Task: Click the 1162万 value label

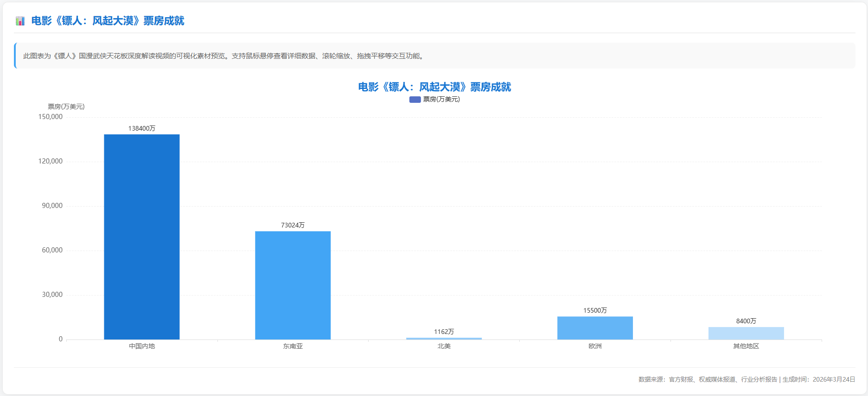Action: 444,332
